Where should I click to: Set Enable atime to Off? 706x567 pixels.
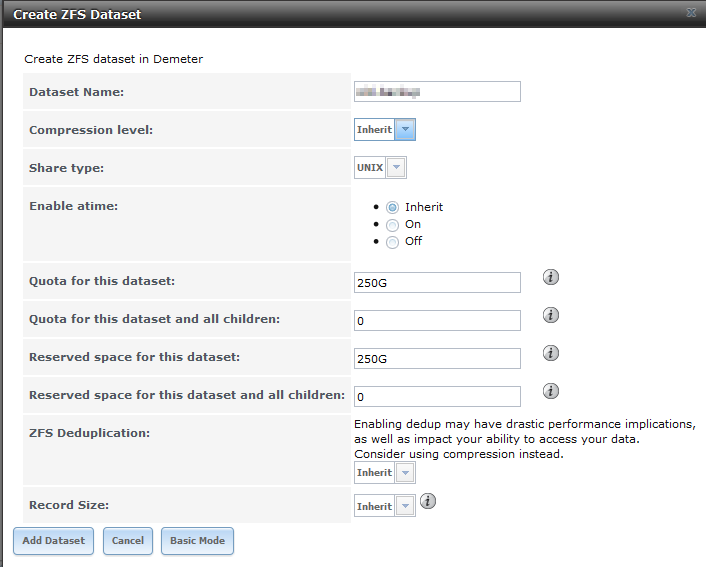point(392,242)
